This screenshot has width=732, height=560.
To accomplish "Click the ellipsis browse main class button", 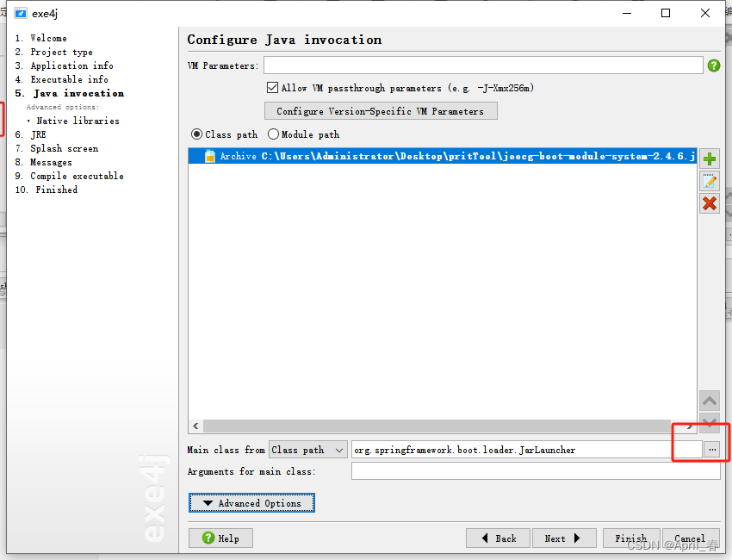I will tap(712, 450).
